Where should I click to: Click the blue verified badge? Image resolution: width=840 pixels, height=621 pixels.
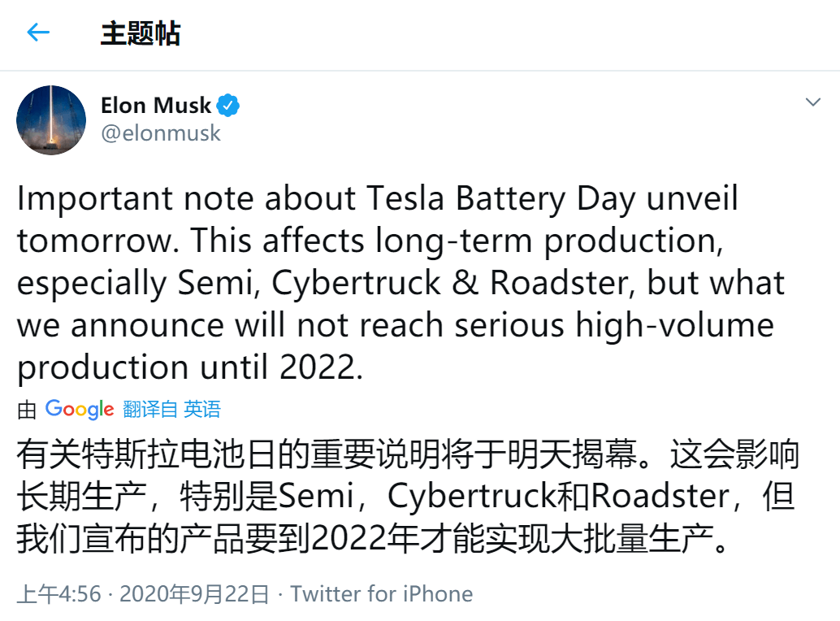pos(227,106)
